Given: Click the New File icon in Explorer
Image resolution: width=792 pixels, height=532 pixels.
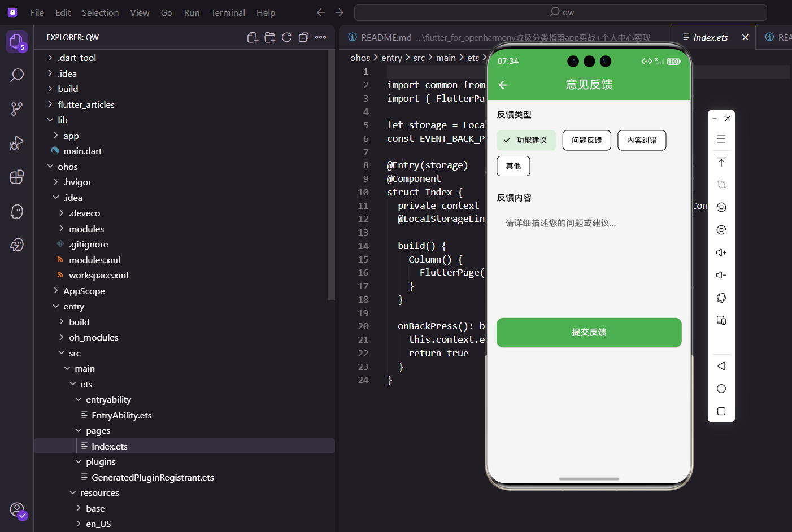Looking at the screenshot, I should pyautogui.click(x=253, y=37).
